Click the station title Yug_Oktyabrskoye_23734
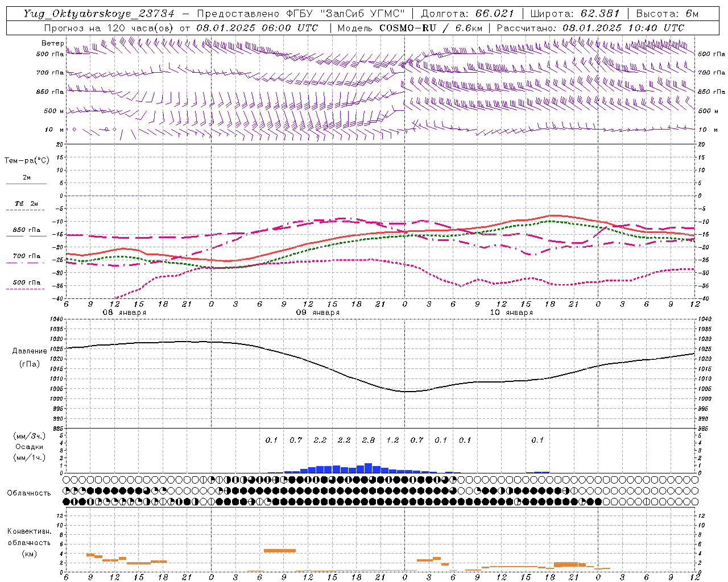The width and height of the screenshot is (728, 582). (x=99, y=14)
